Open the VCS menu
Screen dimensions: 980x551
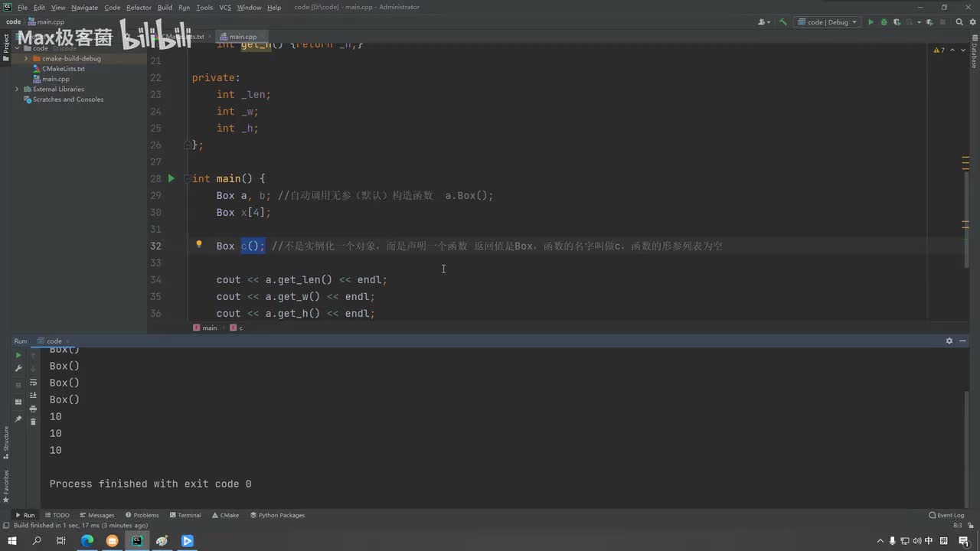225,7
